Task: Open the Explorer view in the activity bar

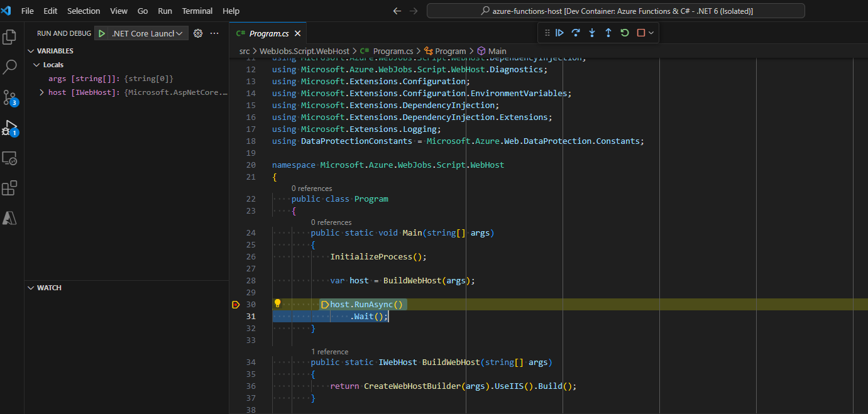Action: pyautogui.click(x=9, y=37)
